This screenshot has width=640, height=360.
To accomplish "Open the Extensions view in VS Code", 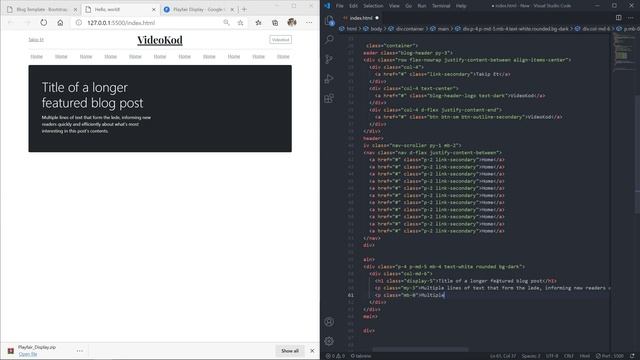I will (x=329, y=98).
